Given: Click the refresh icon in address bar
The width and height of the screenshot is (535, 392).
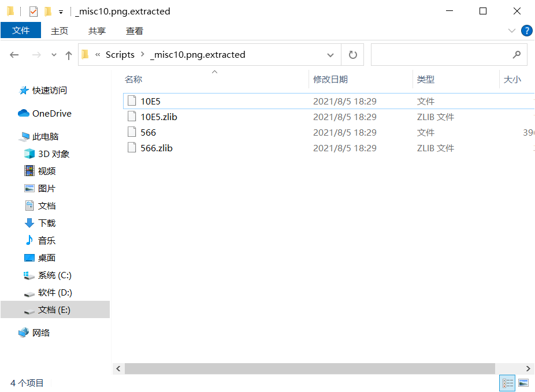Looking at the screenshot, I should coord(352,54).
